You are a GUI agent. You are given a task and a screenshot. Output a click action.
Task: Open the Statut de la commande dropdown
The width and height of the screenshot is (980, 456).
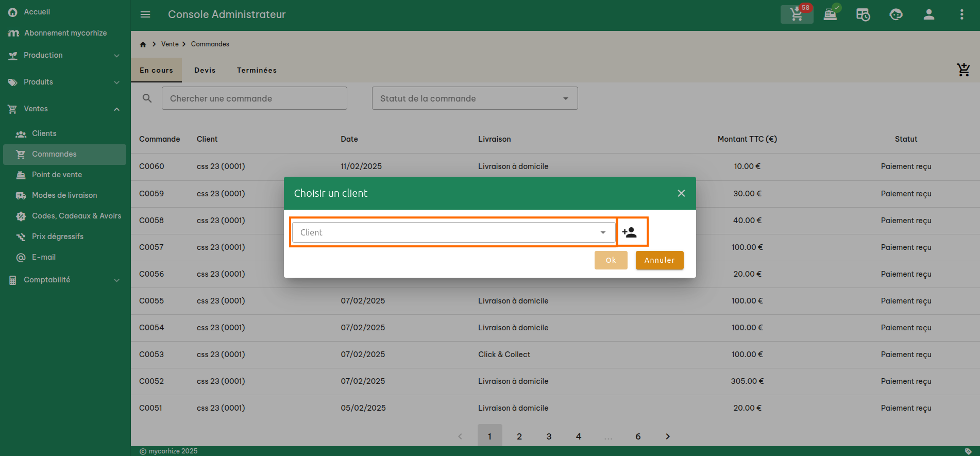pyautogui.click(x=475, y=98)
